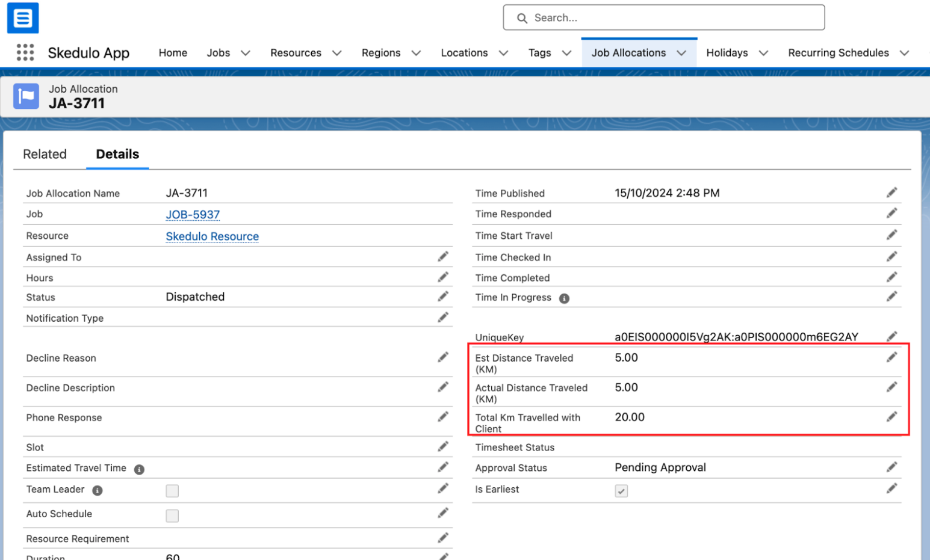The width and height of the screenshot is (930, 560).
Task: Edit Actual Distance Traveled pencil
Action: 892,387
